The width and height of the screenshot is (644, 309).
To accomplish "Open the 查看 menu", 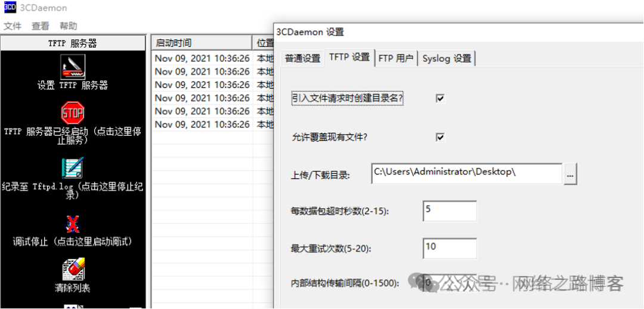I will 41,26.
